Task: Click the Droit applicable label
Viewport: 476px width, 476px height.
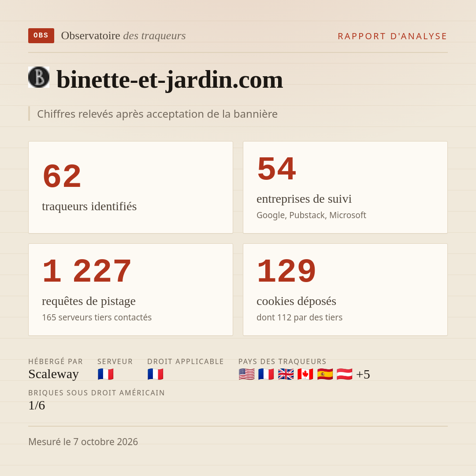Action: [x=186, y=361]
